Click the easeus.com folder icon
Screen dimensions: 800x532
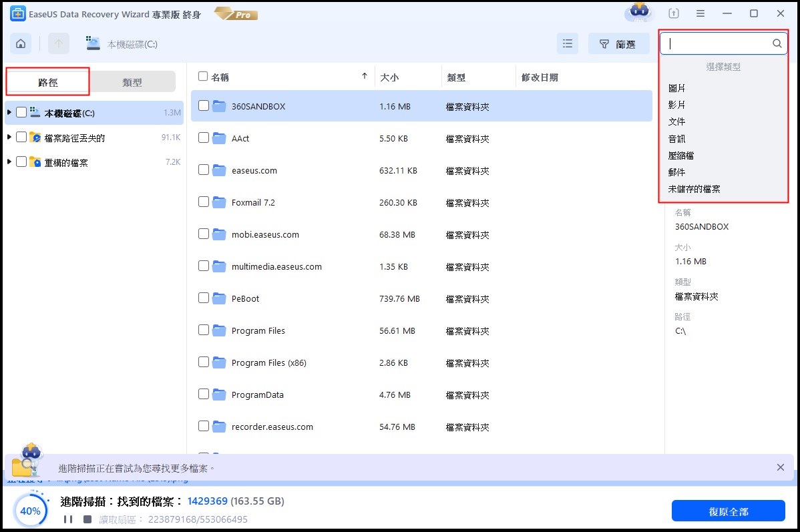pyautogui.click(x=219, y=170)
